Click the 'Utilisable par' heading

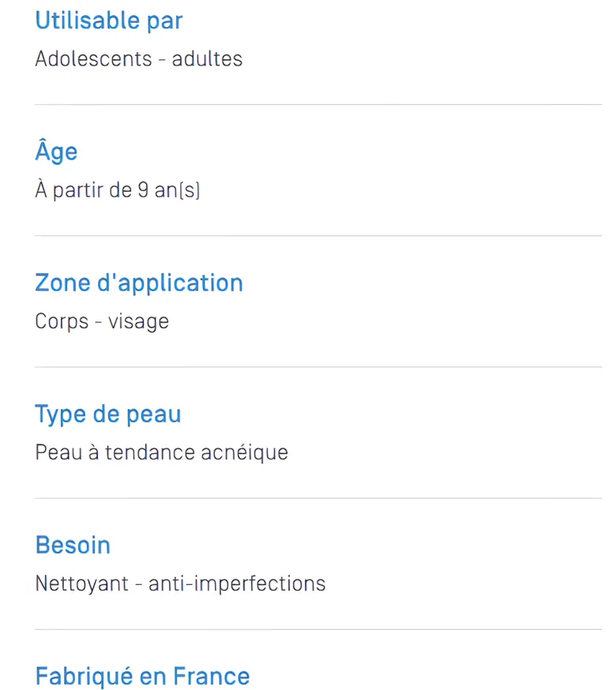(109, 21)
